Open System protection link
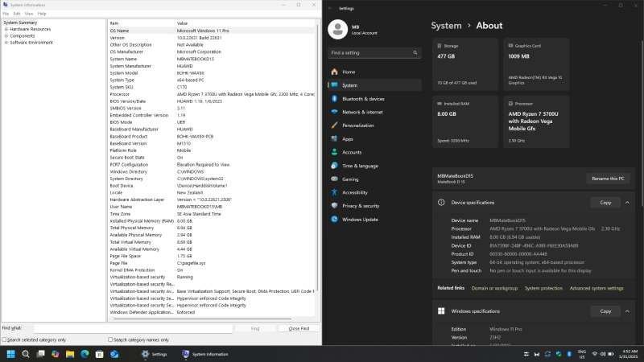Viewport: 644px width, 362px height. pos(543,288)
